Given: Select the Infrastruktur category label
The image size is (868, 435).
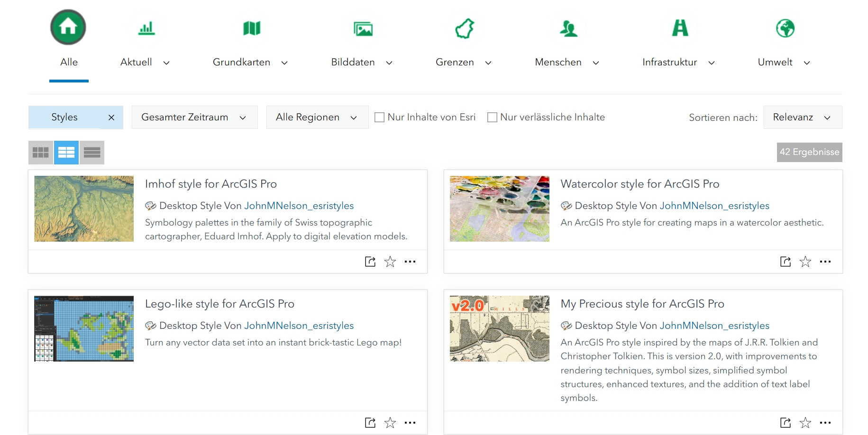Looking at the screenshot, I should click(669, 62).
